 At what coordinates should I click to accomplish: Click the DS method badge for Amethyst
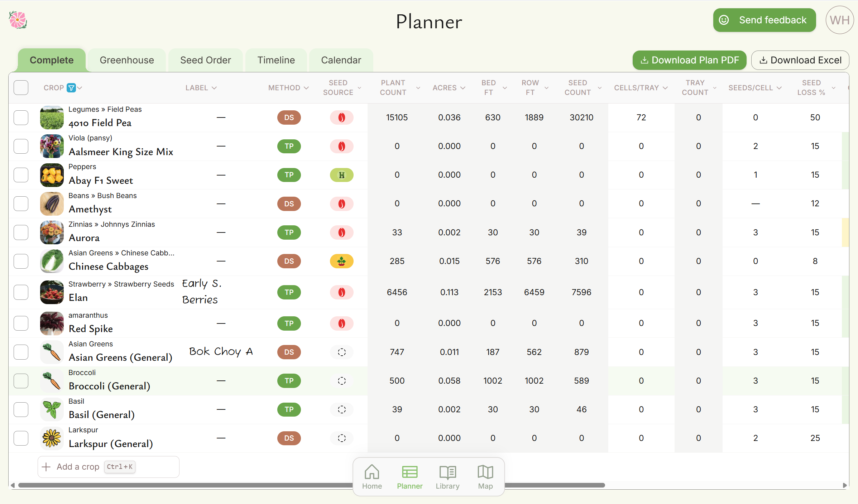(x=289, y=203)
